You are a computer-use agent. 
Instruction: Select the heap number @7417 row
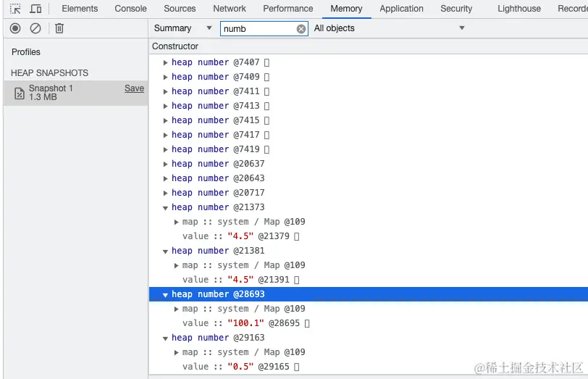(369, 135)
